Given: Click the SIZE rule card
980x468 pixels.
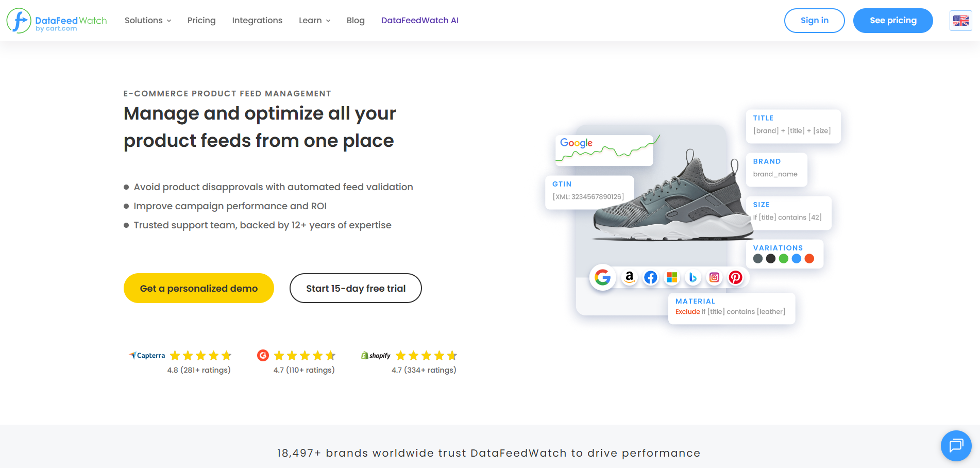Looking at the screenshot, I should coord(789,213).
